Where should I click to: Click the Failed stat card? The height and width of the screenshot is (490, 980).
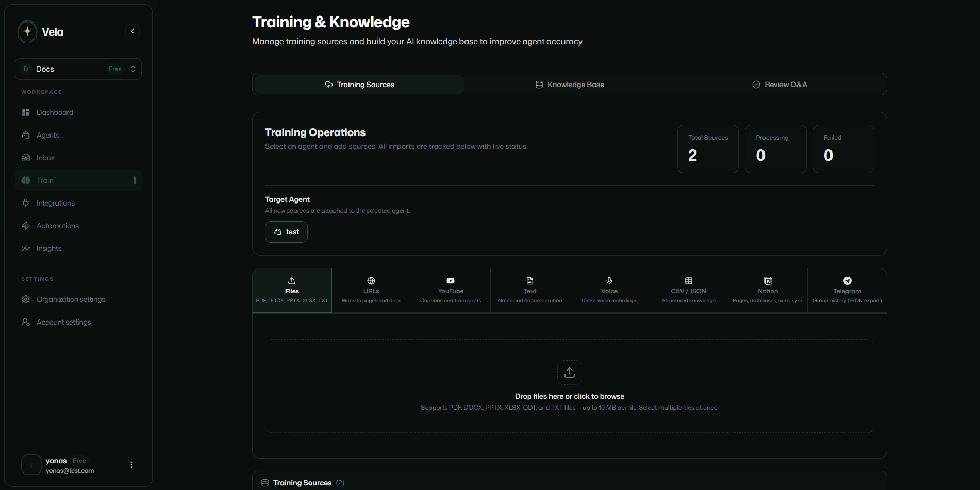843,149
